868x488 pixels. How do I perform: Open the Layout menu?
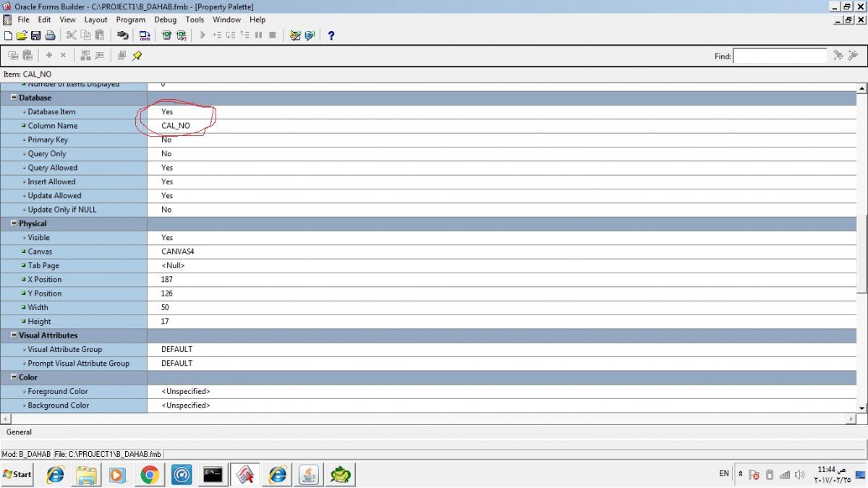tap(95, 20)
